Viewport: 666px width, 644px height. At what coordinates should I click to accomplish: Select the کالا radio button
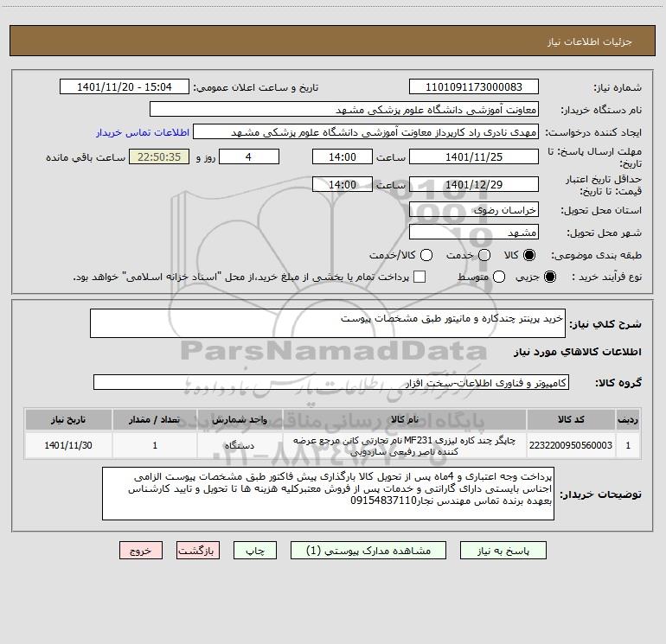point(529,255)
